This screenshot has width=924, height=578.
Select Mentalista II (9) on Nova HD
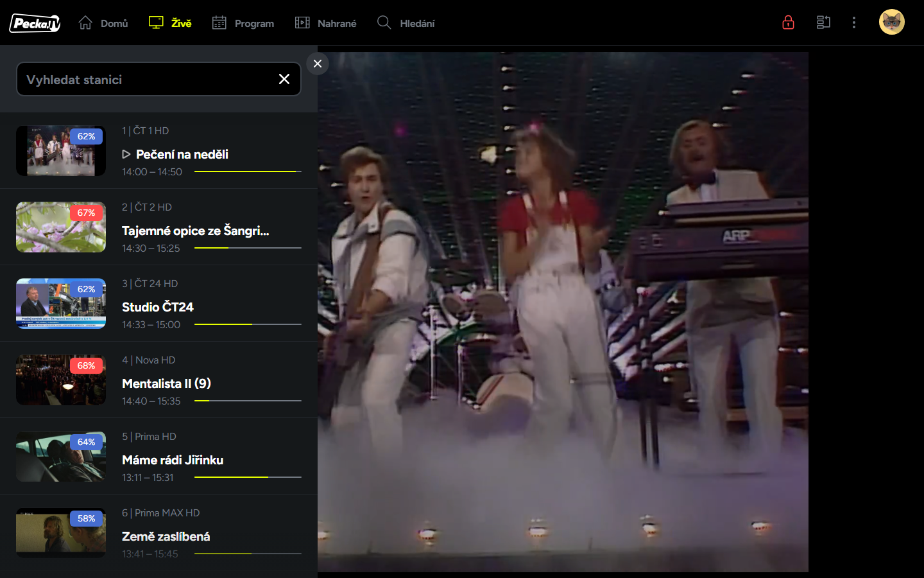(167, 383)
